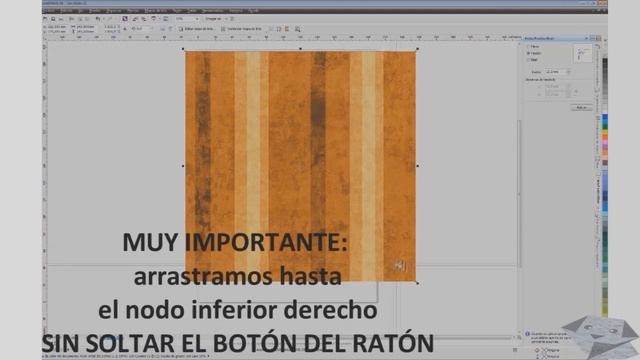Viewport: 640px width, 360px height.
Task: Click the magnifier icon at property bar end
Action: click(x=298, y=29)
